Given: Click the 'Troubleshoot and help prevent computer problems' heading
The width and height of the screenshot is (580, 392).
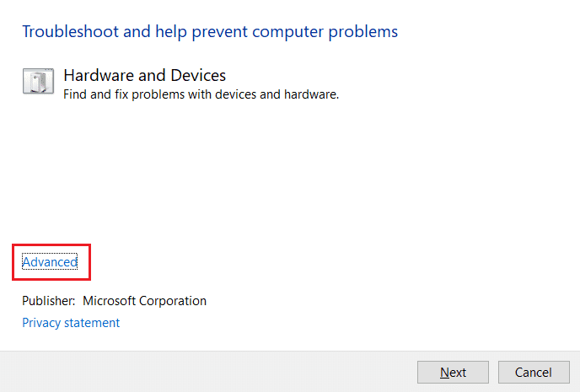Looking at the screenshot, I should [209, 32].
